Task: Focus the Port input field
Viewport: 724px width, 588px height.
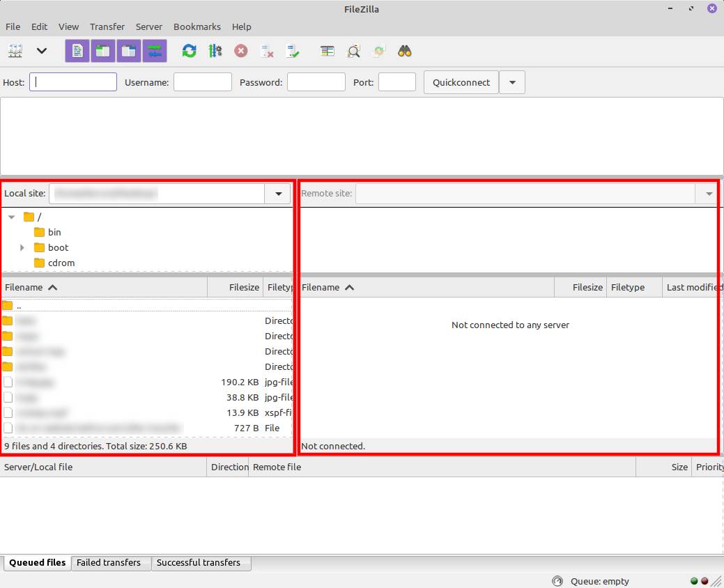Action: 397,82
